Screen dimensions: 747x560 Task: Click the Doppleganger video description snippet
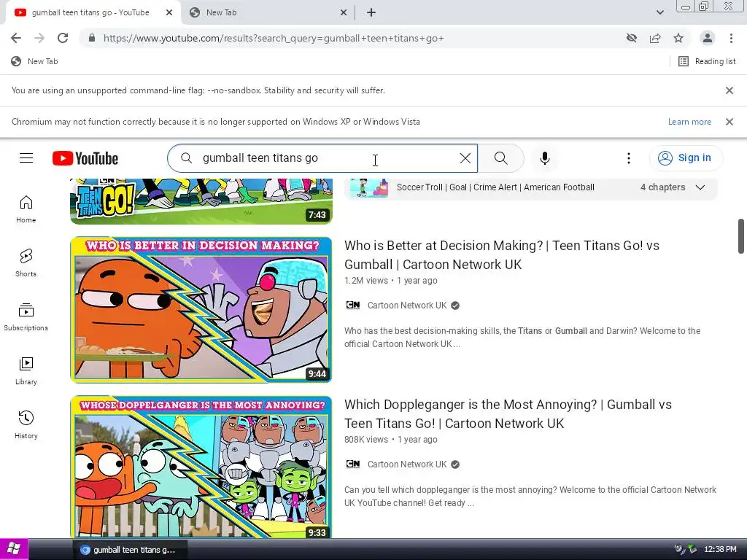click(530, 496)
